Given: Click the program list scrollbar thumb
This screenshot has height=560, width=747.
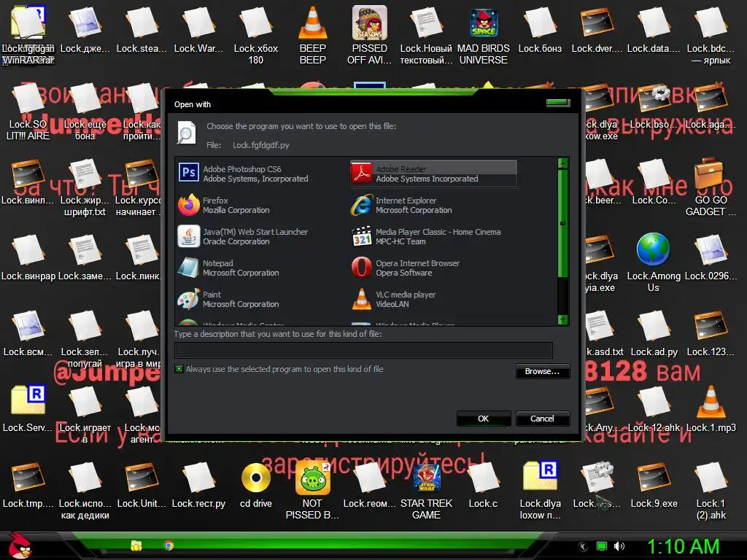Looking at the screenshot, I should (562, 223).
